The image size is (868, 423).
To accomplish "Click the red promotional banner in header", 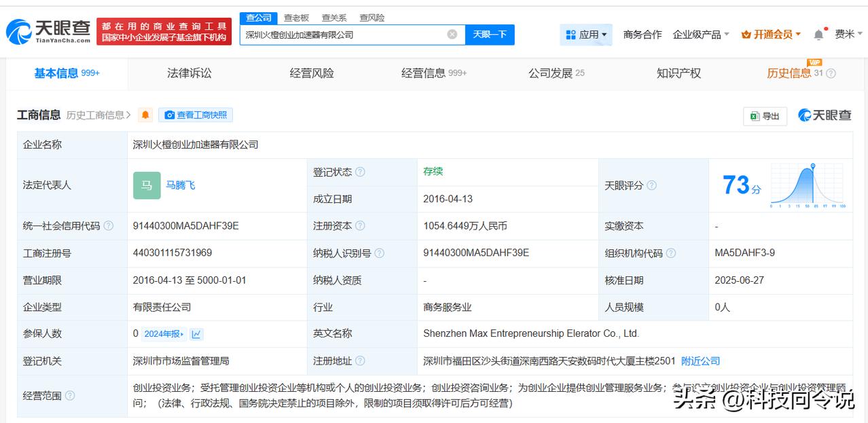I will [164, 31].
